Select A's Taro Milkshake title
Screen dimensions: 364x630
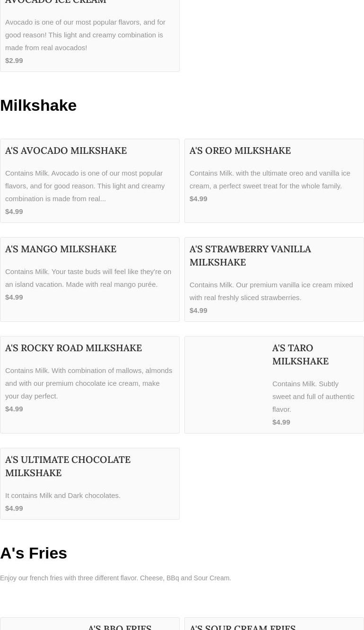click(x=300, y=355)
